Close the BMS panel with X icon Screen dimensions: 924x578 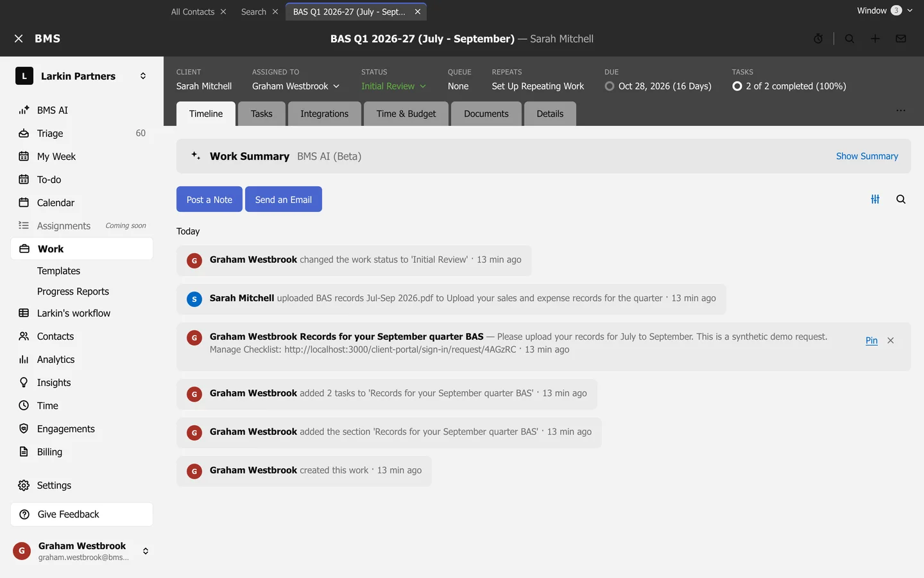(x=19, y=39)
